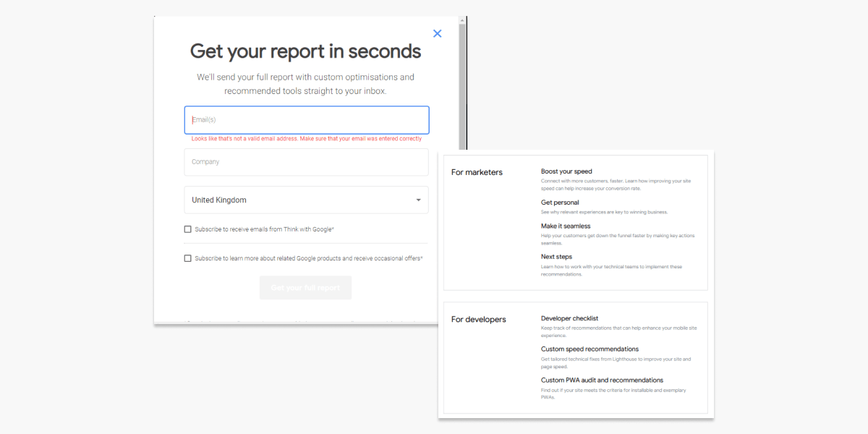Click the Get your full report button
Viewport: 868px width, 434px height.
(305, 287)
